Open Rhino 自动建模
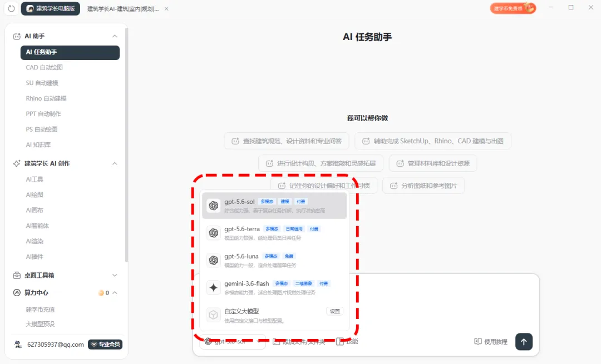This screenshot has height=364, width=601. point(46,98)
